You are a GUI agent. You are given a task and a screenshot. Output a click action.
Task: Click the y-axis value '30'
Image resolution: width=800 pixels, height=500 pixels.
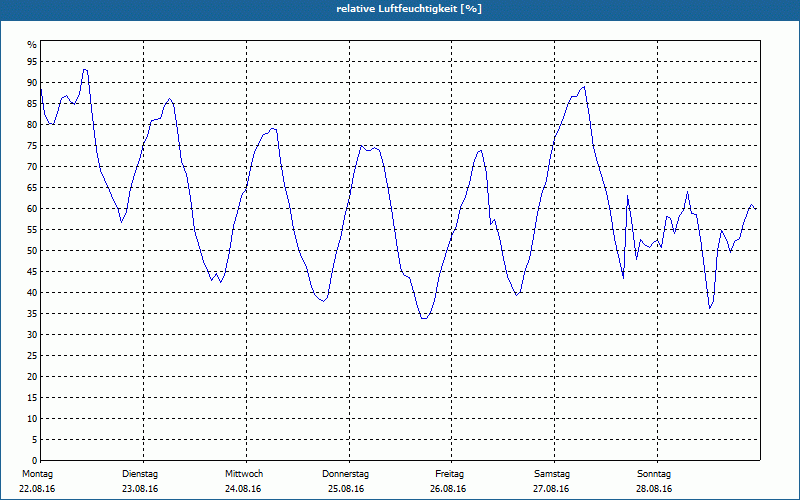pos(32,335)
